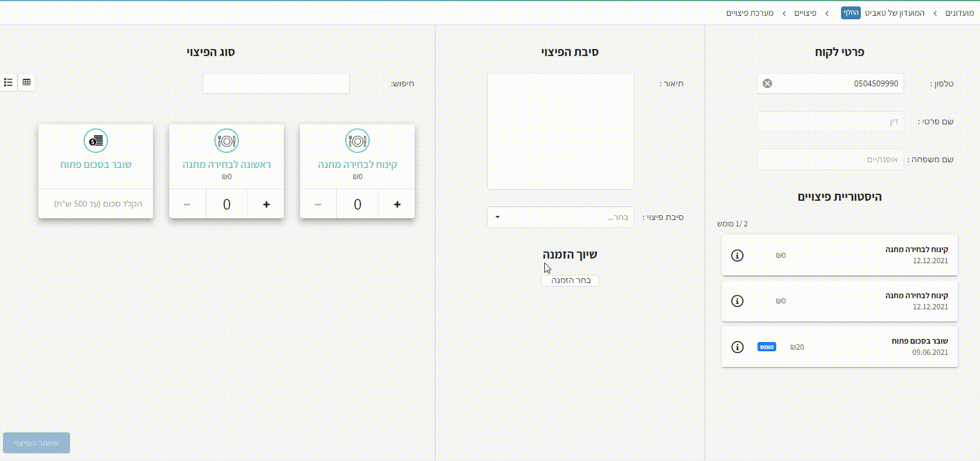Navigate to פיצויים in breadcrumb

[805, 13]
